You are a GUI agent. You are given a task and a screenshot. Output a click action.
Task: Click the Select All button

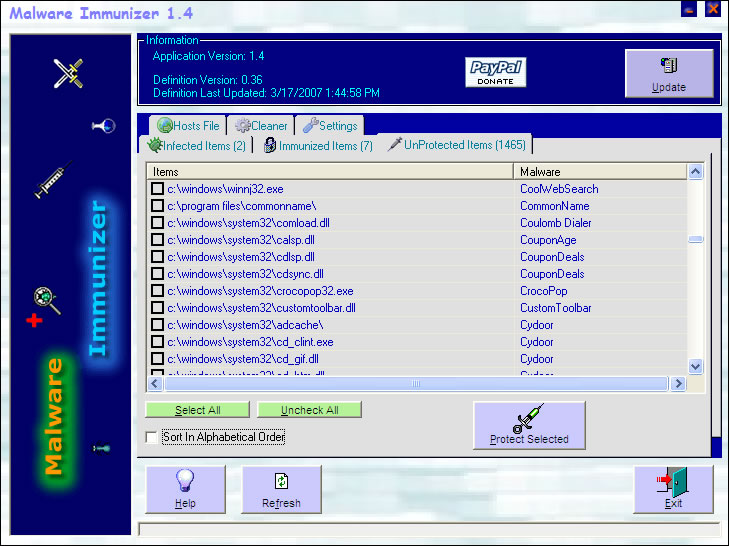(197, 410)
